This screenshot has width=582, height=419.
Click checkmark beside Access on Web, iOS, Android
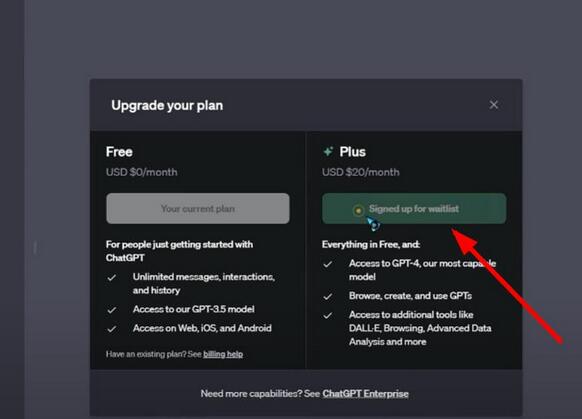coord(112,329)
